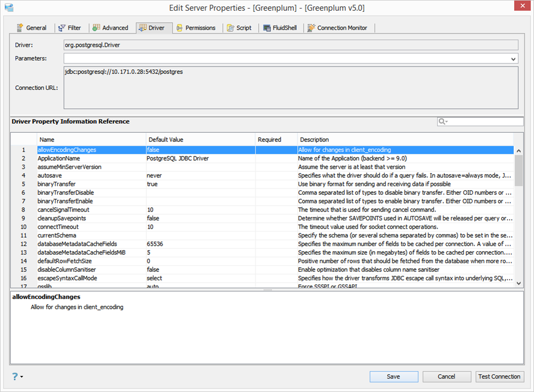This screenshot has width=534, height=392.
Task: Click the Advanced tab grid icon
Action: [x=97, y=27]
